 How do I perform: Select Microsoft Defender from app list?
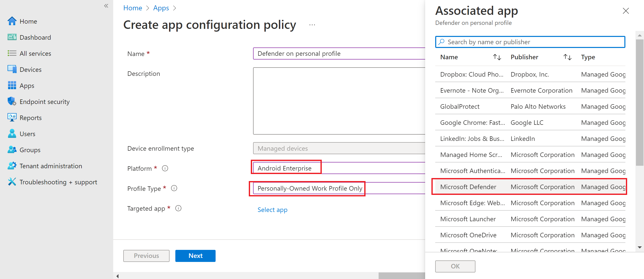click(x=469, y=187)
